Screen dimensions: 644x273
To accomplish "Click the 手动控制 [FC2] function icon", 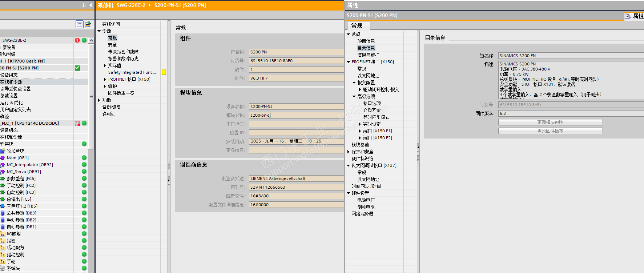I will pyautogui.click(x=3, y=185).
